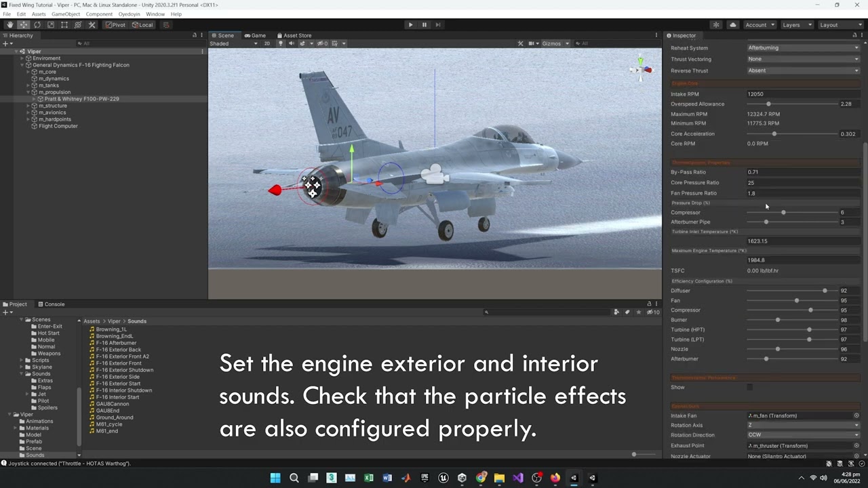Select the Hand tool in toolbar

9,25
